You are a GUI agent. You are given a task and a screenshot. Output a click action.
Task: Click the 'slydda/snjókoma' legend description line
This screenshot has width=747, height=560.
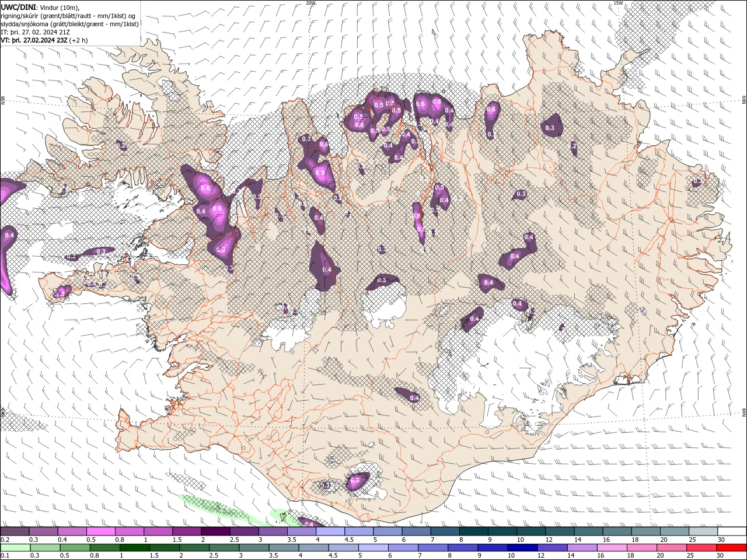tap(69, 24)
